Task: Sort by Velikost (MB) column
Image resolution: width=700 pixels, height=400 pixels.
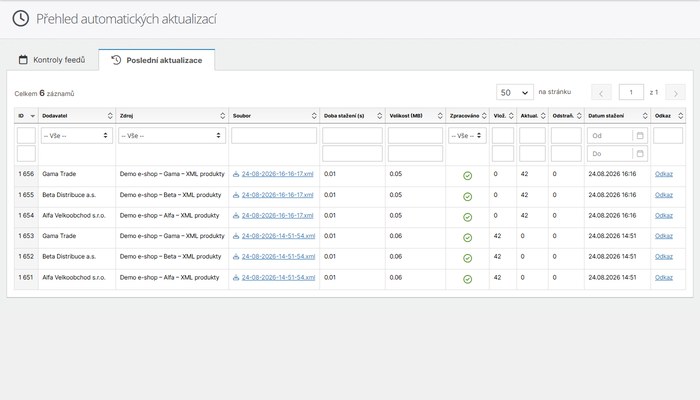Action: [x=440, y=116]
